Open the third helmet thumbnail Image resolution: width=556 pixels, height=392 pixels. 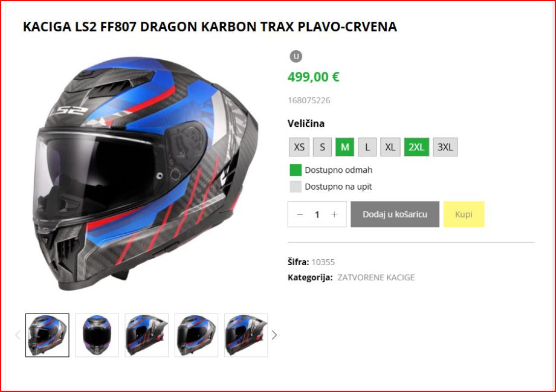point(146,335)
